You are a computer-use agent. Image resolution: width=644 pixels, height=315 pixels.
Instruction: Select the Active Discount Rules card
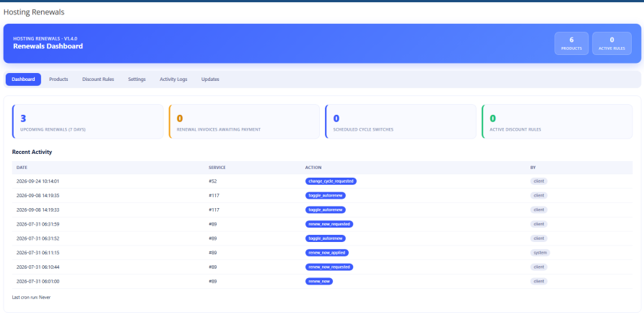click(557, 121)
